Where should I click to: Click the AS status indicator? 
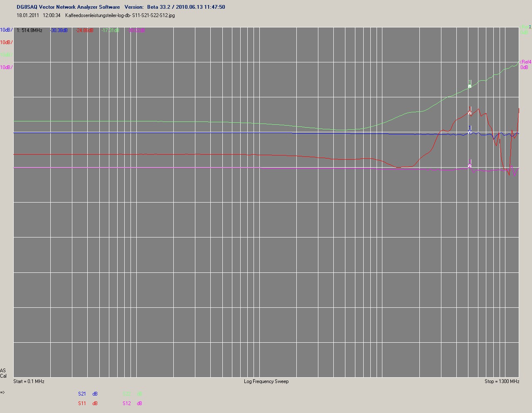(3, 371)
